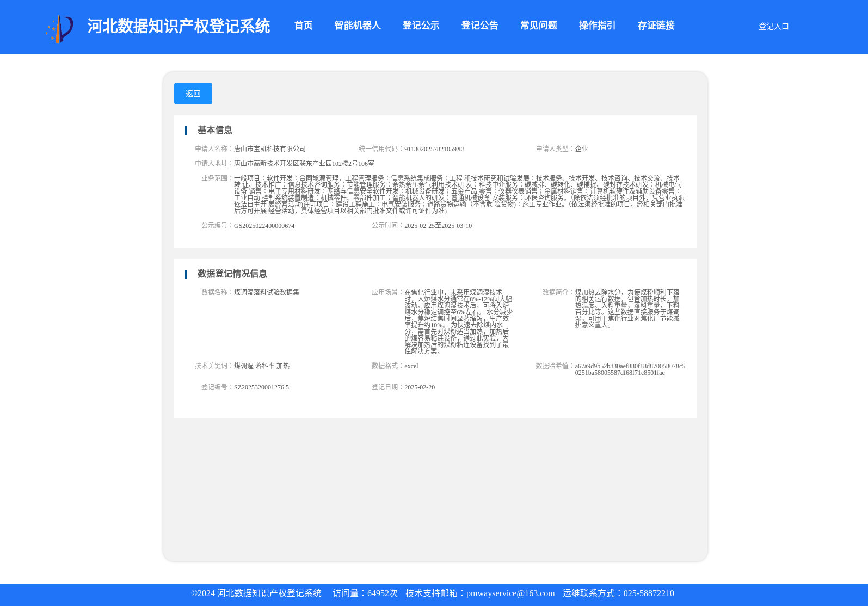The height and width of the screenshot is (606, 868).
Task: Select publicity number GS2025022400000674
Action: pos(264,226)
